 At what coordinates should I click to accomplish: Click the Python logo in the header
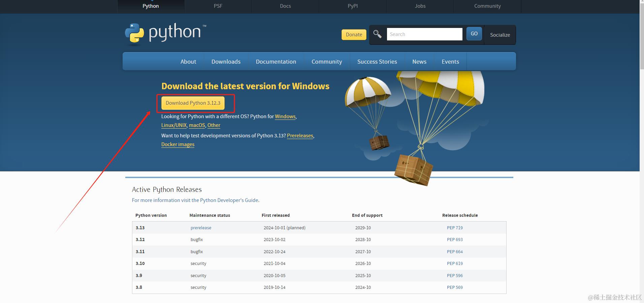(165, 34)
